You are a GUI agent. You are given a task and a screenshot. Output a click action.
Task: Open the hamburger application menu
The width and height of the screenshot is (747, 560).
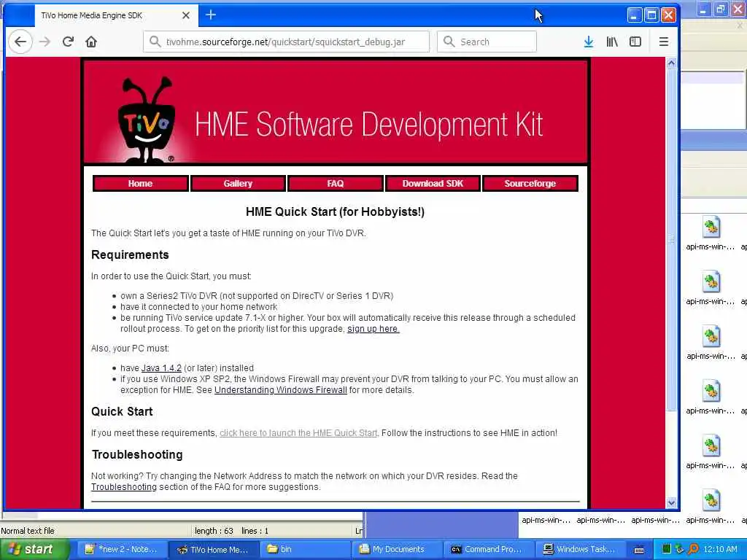click(664, 42)
